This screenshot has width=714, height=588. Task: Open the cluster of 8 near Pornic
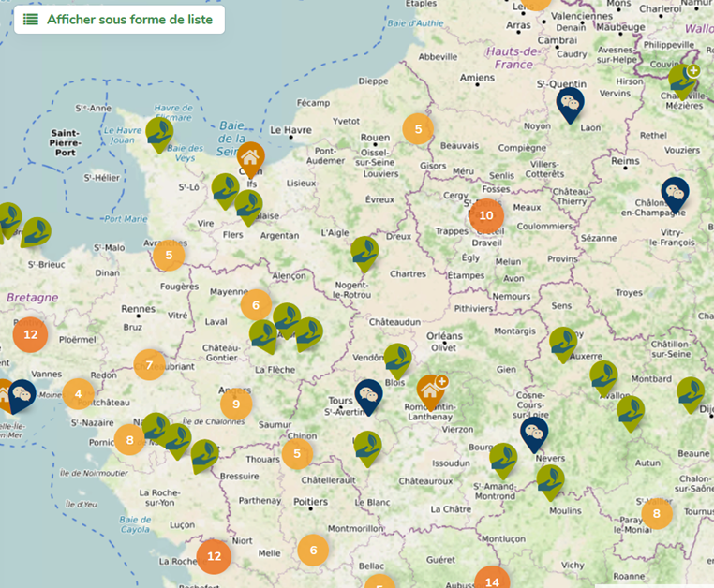[130, 440]
